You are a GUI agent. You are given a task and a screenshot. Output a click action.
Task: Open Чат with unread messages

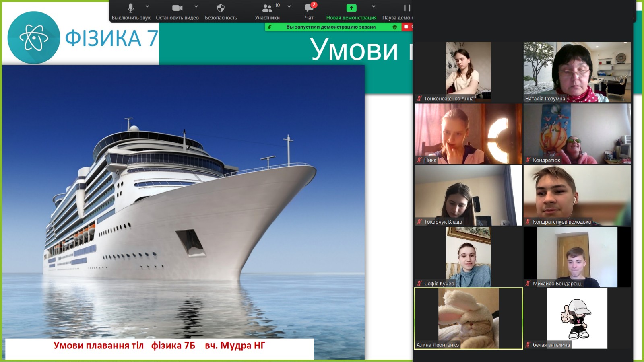coord(309,11)
